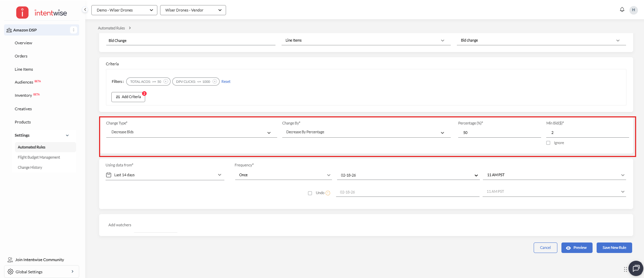Expand the Change By dropdown
Image resolution: width=644 pixels, height=278 pixels.
[366, 132]
